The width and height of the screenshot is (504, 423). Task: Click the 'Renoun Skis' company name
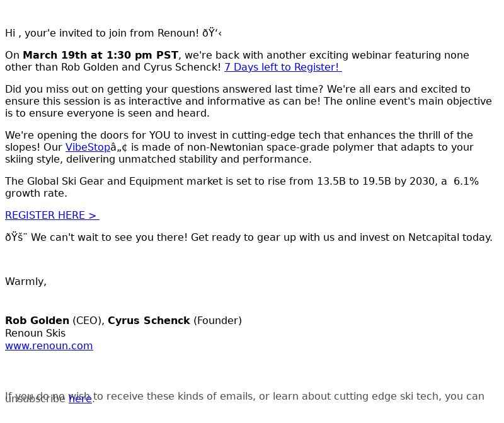click(35, 333)
